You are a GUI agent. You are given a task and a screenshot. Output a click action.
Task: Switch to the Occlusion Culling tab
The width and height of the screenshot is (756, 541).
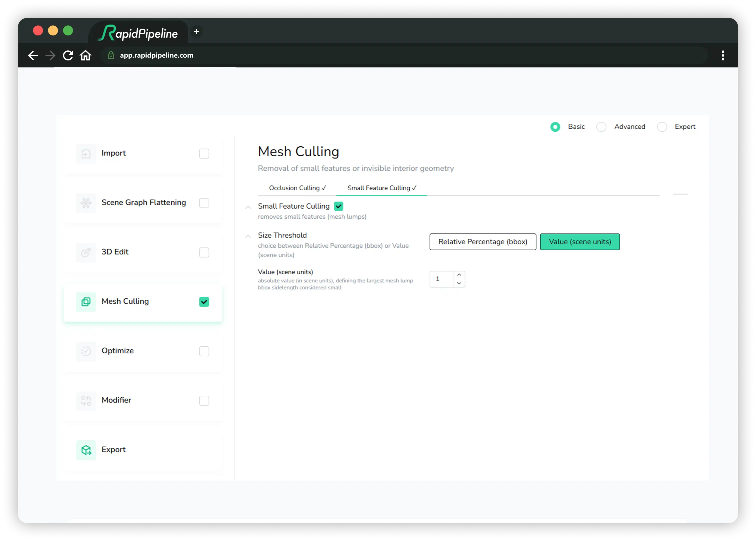pos(294,187)
